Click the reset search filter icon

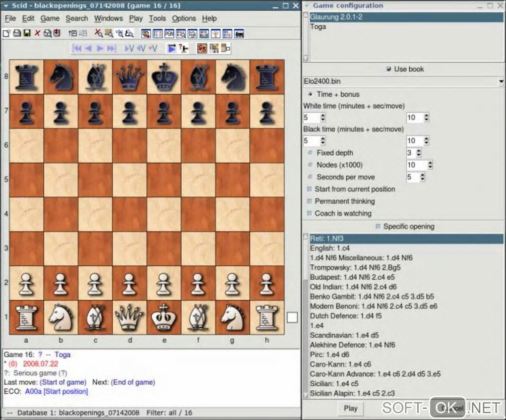click(98, 33)
